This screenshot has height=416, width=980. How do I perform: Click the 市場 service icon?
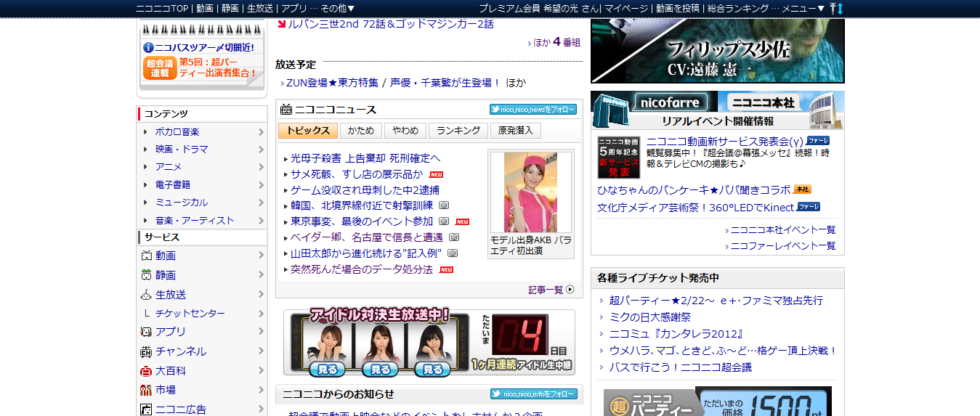[146, 390]
